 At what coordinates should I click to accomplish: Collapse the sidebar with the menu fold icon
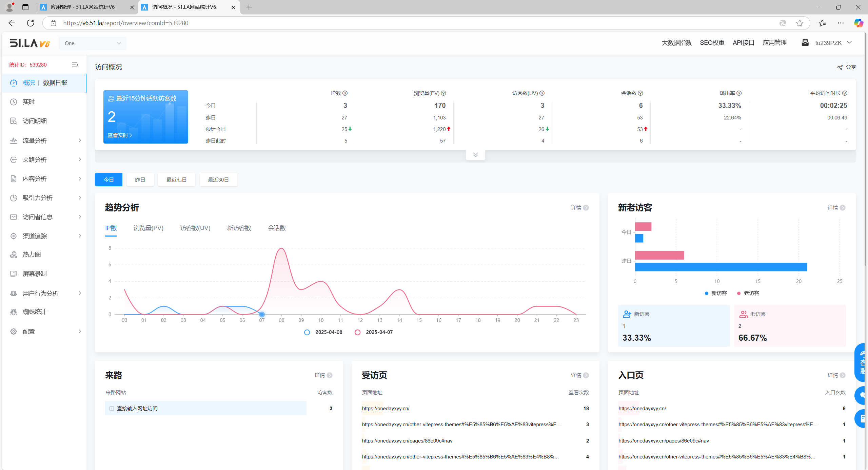tap(75, 64)
